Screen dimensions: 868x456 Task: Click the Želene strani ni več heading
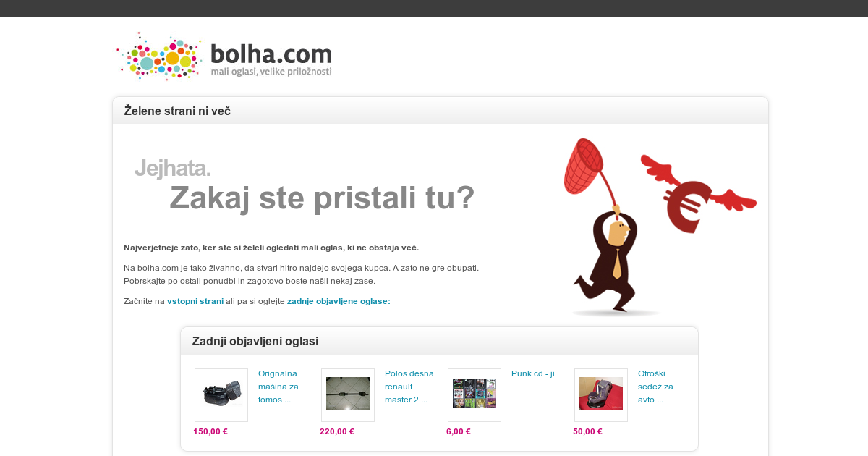click(177, 111)
